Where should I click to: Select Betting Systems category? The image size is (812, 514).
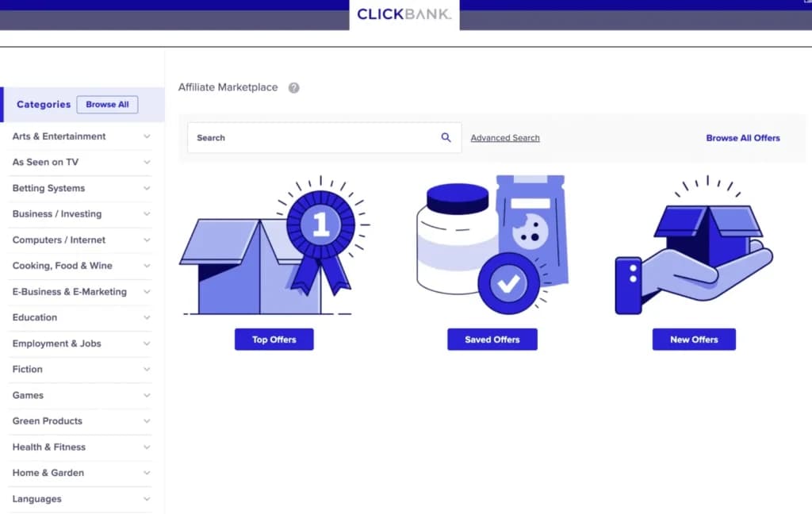[x=48, y=188]
